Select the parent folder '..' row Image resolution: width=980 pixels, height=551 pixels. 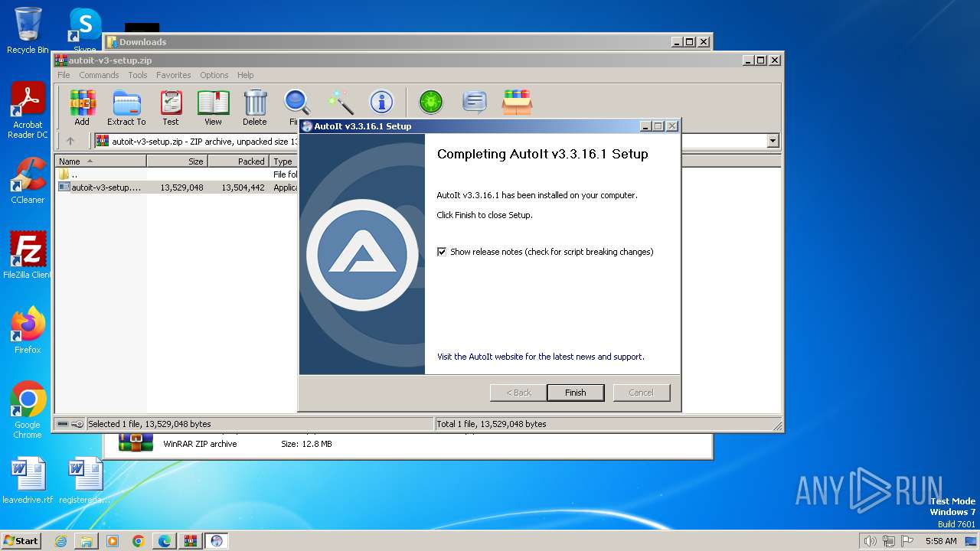(x=177, y=174)
